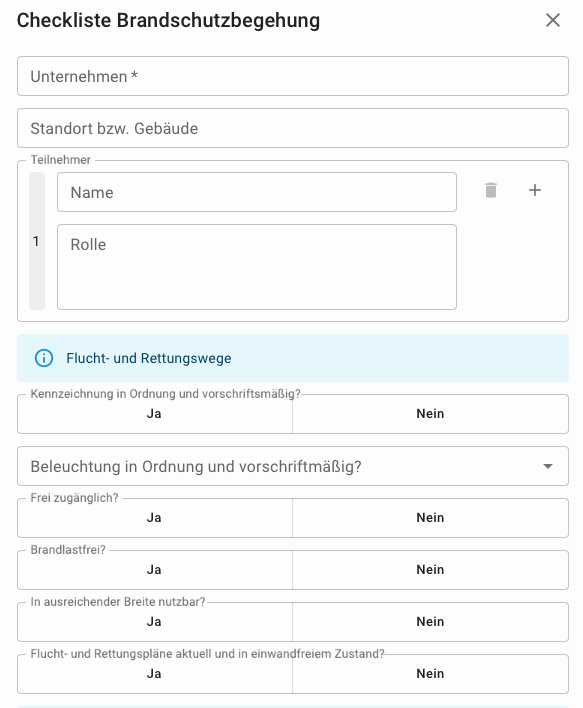Answer Ja for Flucht- und Rettungspläne aktuell

[155, 674]
